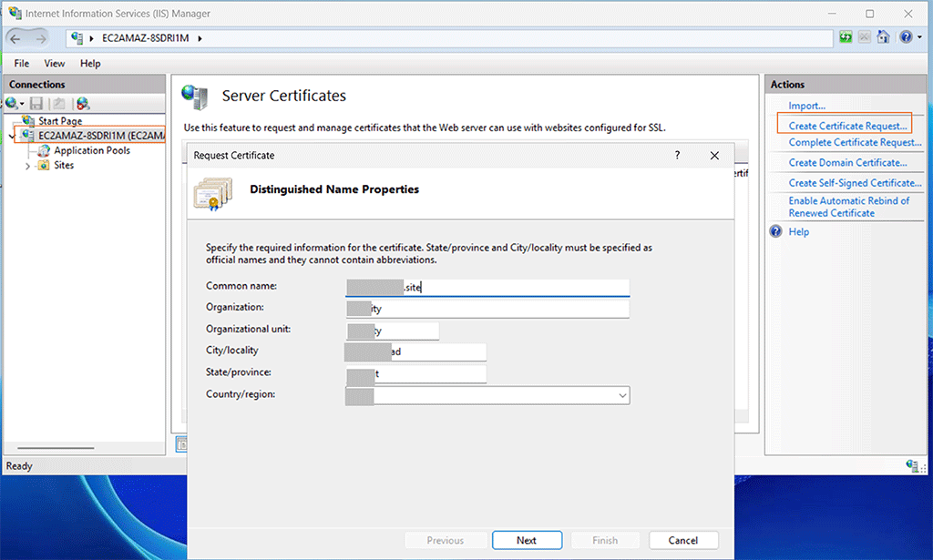Click Create Self-Signed Certificate link
Viewport: 933px width, 560px height.
click(x=856, y=183)
